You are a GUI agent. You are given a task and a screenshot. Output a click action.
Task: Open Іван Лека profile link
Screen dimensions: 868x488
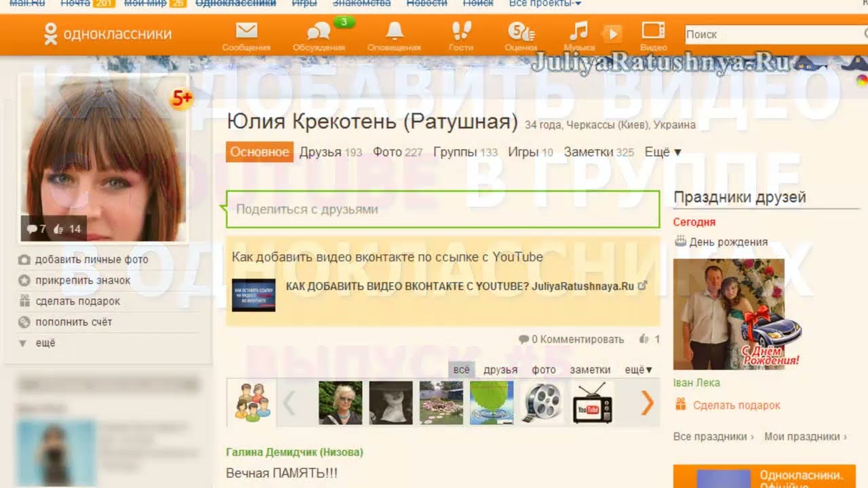pyautogui.click(x=696, y=383)
